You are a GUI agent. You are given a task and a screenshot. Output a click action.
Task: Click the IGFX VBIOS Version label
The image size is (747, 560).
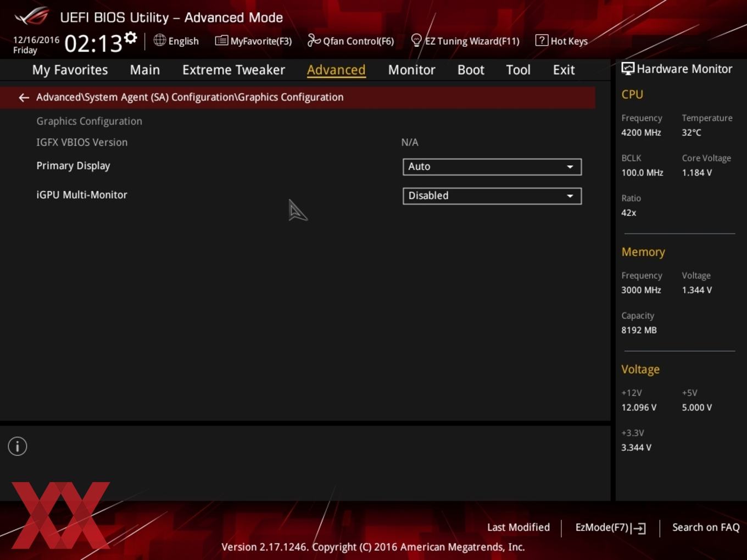pyautogui.click(x=82, y=142)
